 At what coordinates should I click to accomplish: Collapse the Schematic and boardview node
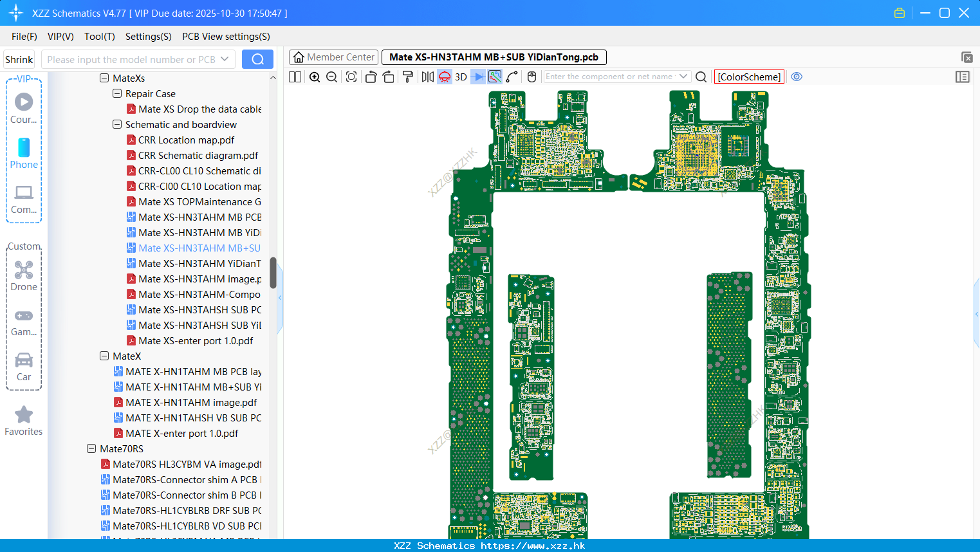tap(117, 124)
